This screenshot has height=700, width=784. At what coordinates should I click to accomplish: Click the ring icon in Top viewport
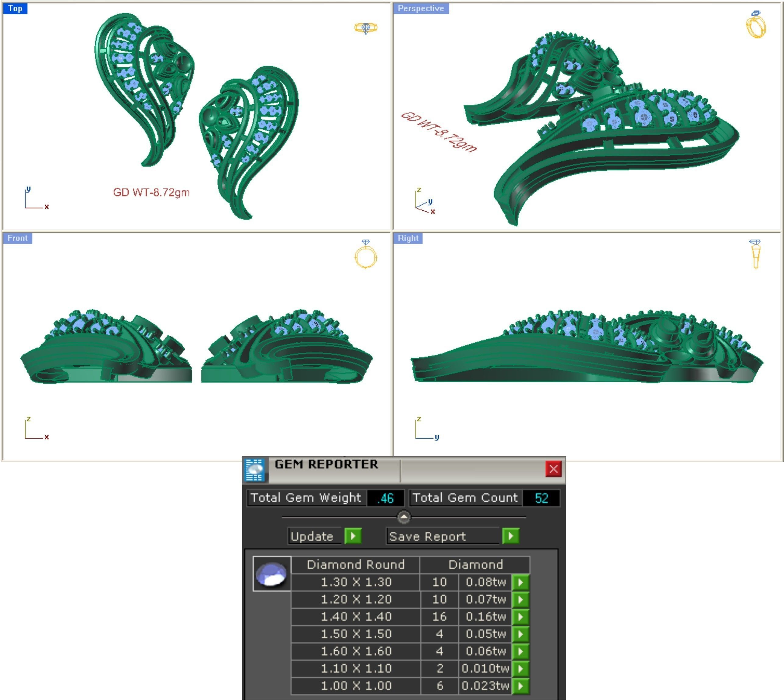click(366, 28)
